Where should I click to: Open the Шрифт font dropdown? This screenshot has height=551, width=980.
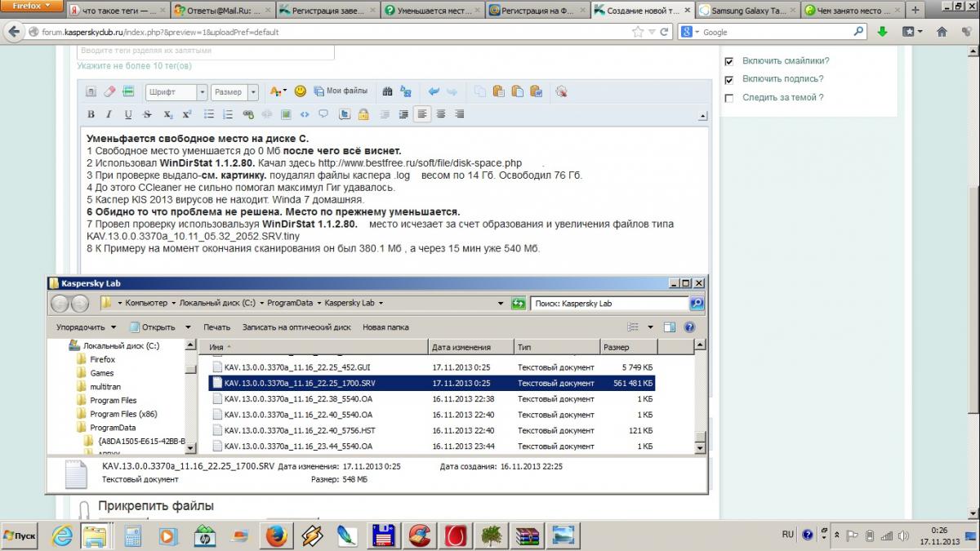pos(176,92)
